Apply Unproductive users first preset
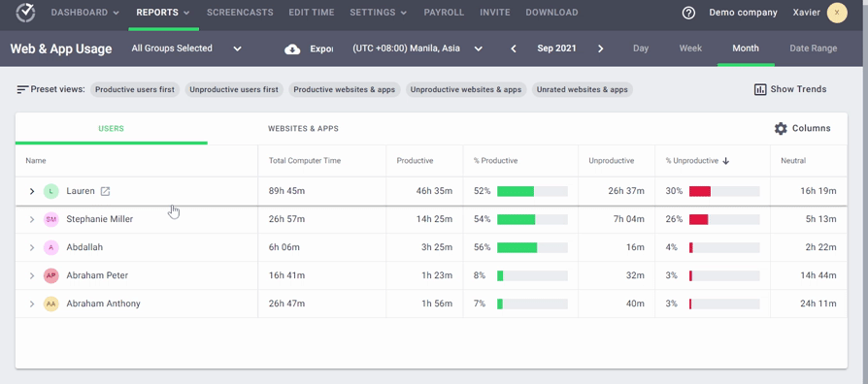 [x=234, y=89]
